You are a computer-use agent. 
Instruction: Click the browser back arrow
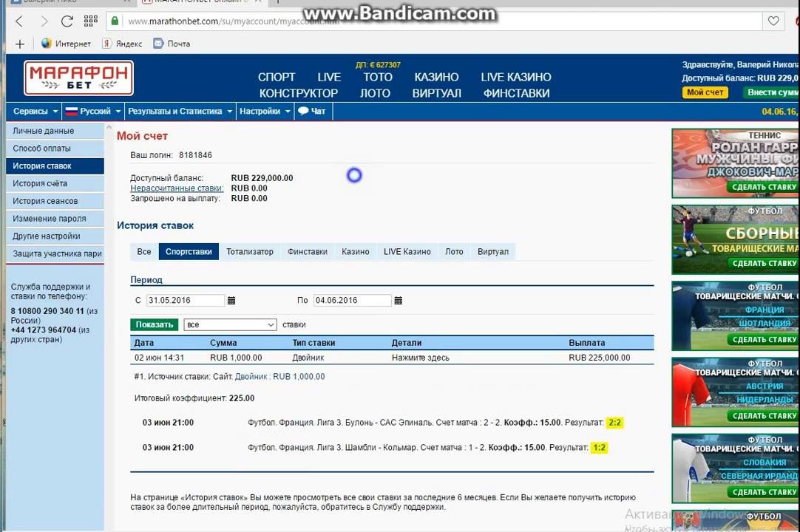(x=19, y=21)
